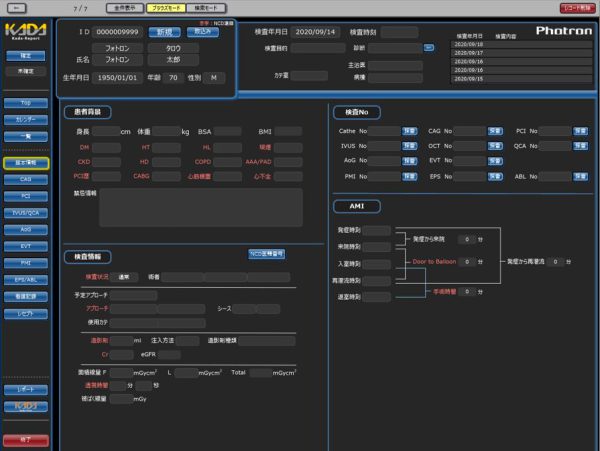Toggle the HT risk factor field
Viewport: 600px width, 451px height.
pos(167,146)
